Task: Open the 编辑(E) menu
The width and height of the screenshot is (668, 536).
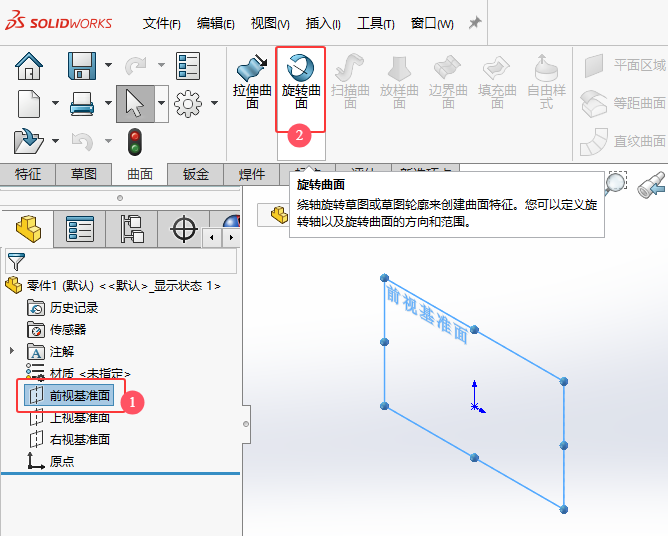Action: (x=216, y=23)
